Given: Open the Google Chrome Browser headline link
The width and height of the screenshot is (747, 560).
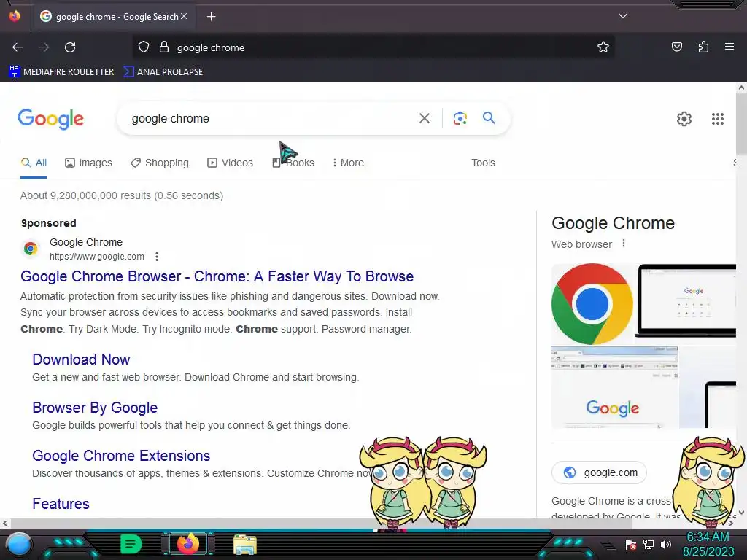Looking at the screenshot, I should pyautogui.click(x=217, y=276).
